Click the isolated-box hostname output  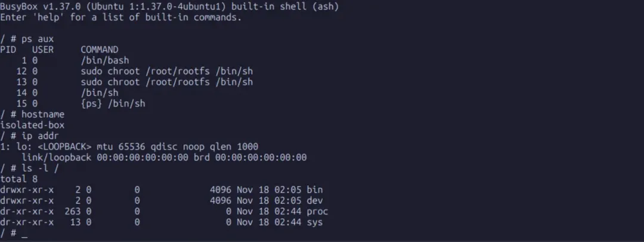(32, 125)
